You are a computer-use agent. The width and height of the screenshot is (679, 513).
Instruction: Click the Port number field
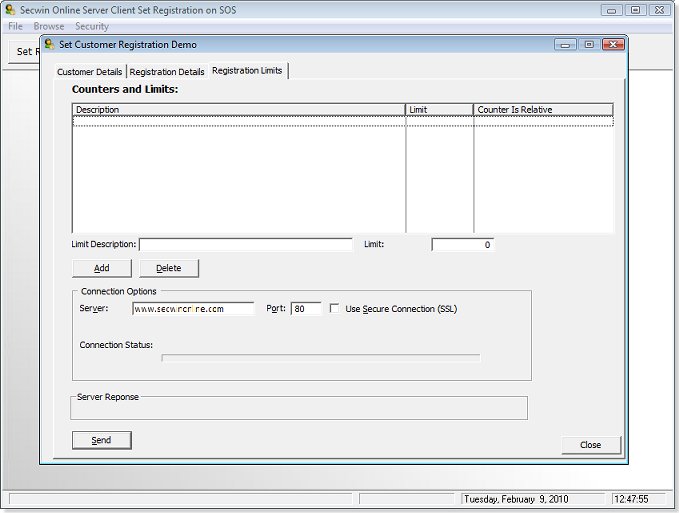[306, 309]
